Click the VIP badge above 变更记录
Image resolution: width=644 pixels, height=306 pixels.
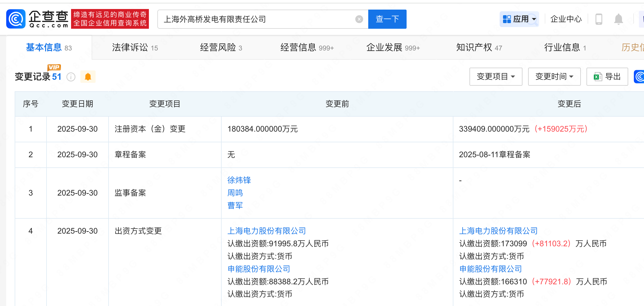[54, 67]
